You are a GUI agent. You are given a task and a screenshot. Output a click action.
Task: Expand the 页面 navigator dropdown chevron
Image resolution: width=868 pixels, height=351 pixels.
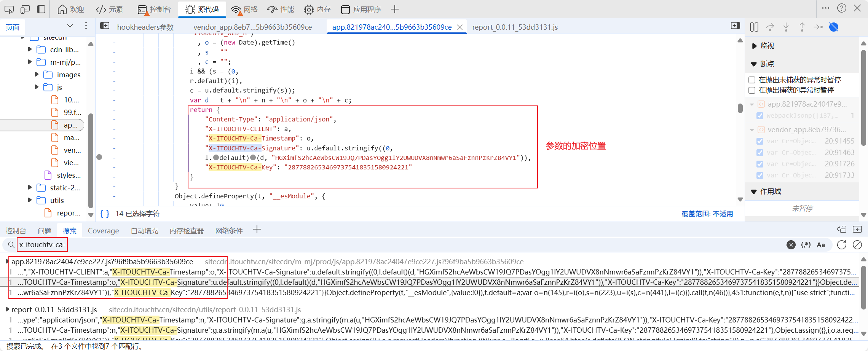[x=70, y=26]
